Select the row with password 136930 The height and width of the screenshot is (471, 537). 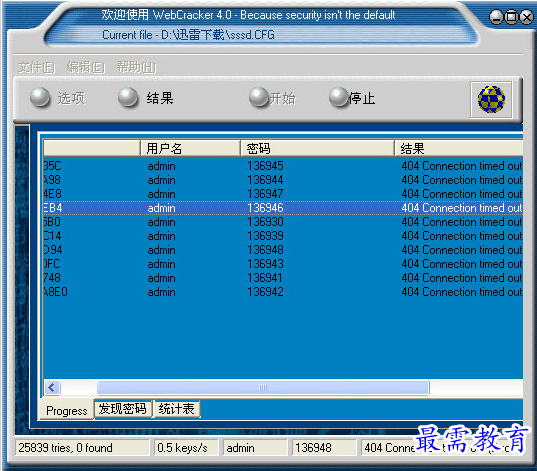[283, 222]
